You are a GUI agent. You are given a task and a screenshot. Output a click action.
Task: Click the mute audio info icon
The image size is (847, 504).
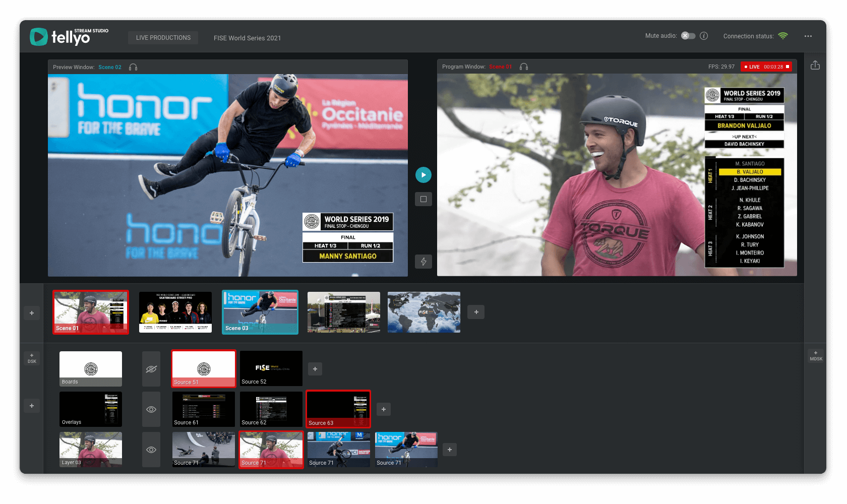tap(704, 36)
